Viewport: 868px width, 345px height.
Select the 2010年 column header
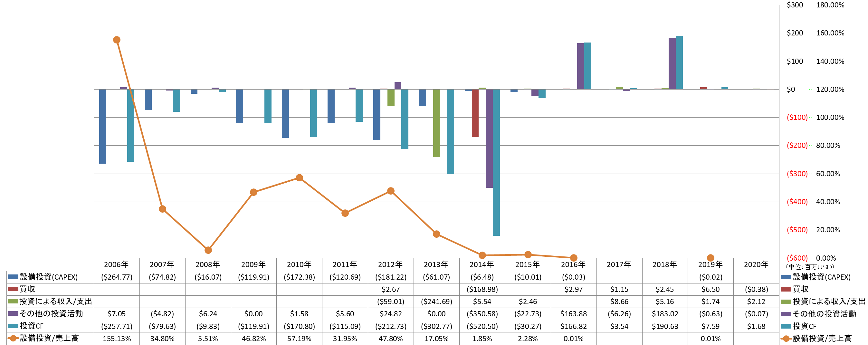[x=299, y=264]
